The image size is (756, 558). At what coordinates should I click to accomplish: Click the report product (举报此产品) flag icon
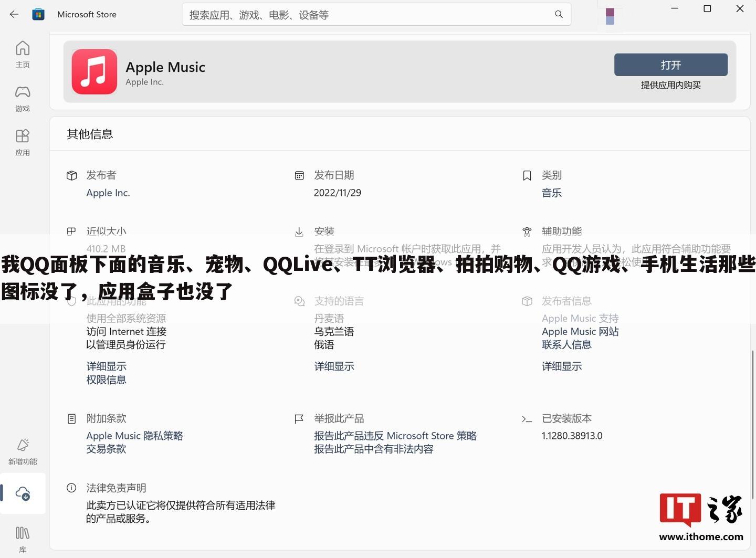(299, 419)
